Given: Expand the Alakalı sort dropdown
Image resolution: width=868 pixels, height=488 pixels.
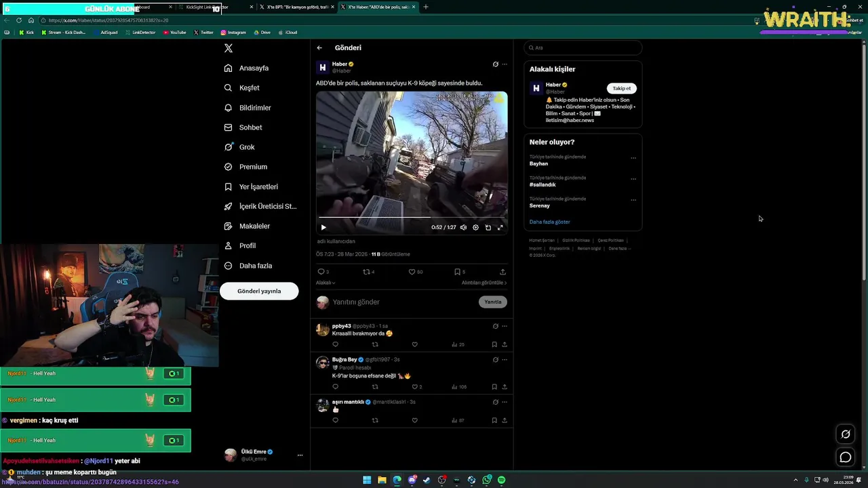Looking at the screenshot, I should point(325,283).
